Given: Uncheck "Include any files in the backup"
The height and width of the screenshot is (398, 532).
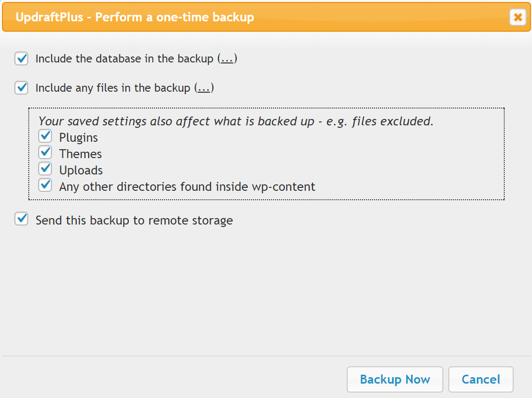Looking at the screenshot, I should (21, 88).
